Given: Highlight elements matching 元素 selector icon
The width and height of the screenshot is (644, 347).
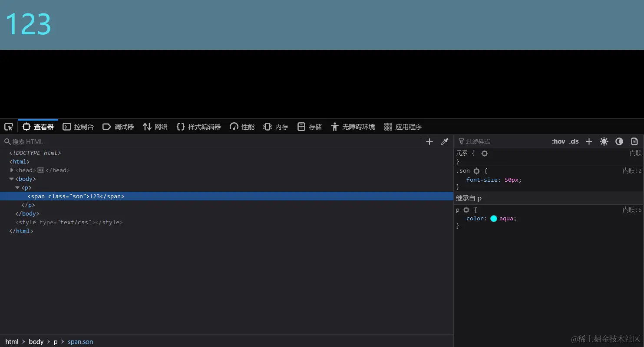Looking at the screenshot, I should (x=485, y=153).
